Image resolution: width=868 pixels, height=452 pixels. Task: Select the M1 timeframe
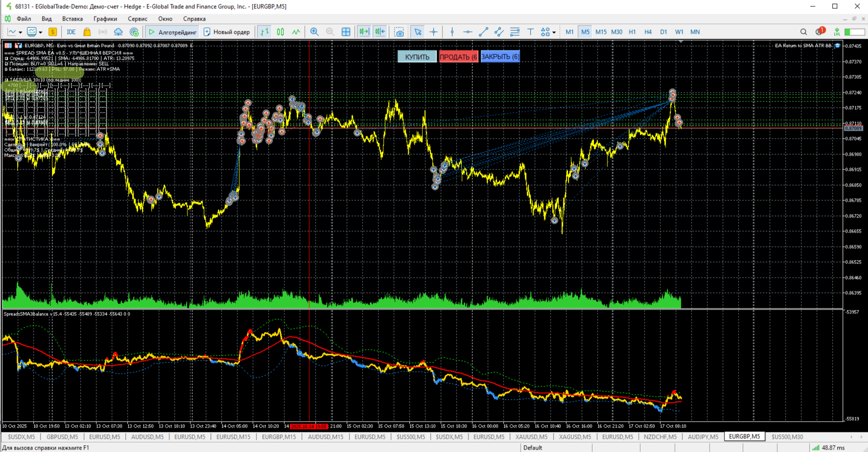coord(569,32)
